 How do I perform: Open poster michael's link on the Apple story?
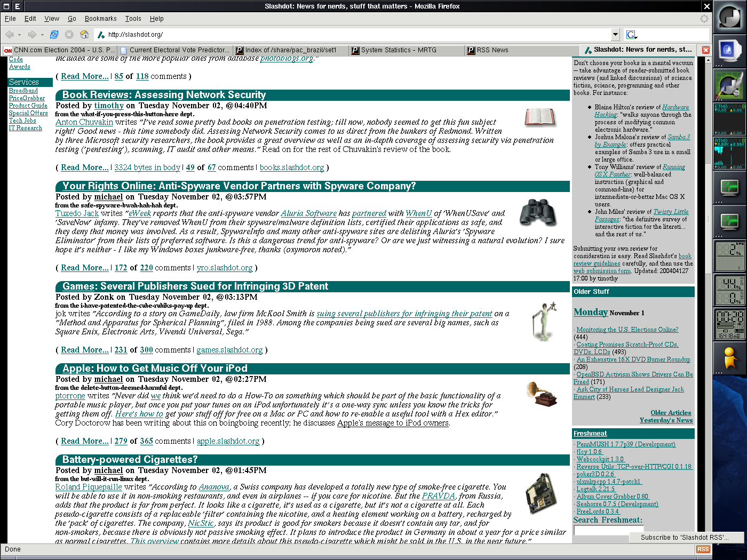tap(108, 379)
